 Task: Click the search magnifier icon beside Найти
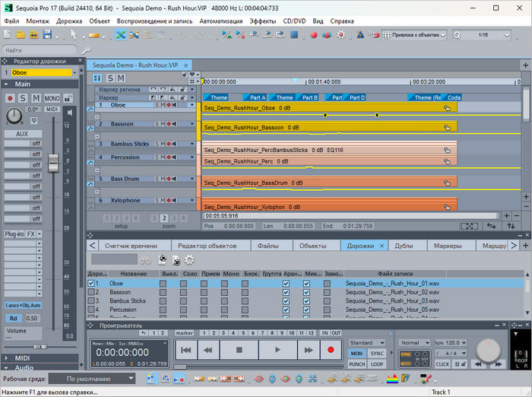(87, 50)
